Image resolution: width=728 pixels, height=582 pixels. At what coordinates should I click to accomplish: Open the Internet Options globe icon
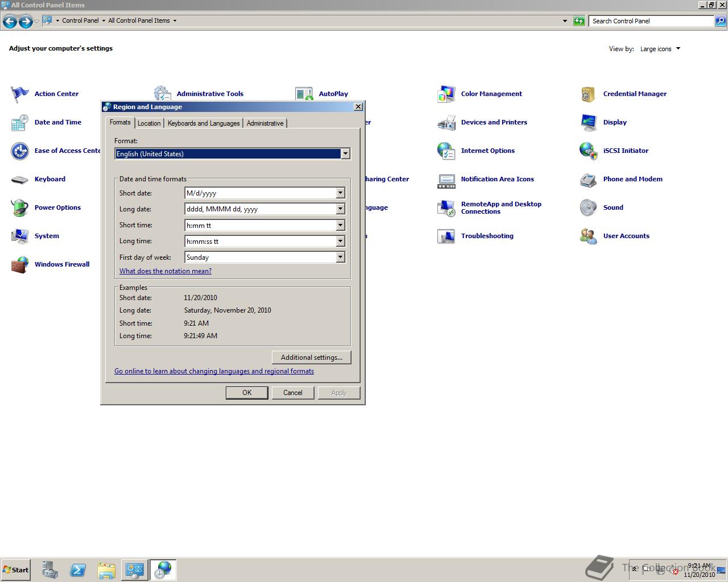(446, 151)
